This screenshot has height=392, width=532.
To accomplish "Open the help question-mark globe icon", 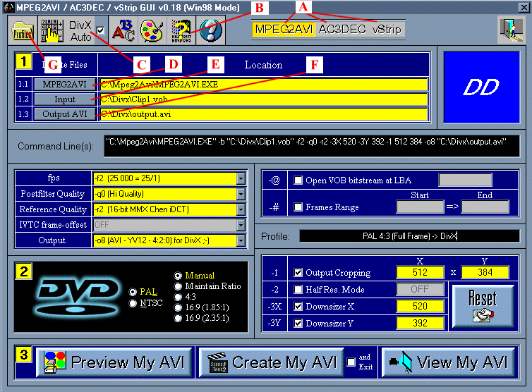I will pyautogui.click(x=210, y=31).
